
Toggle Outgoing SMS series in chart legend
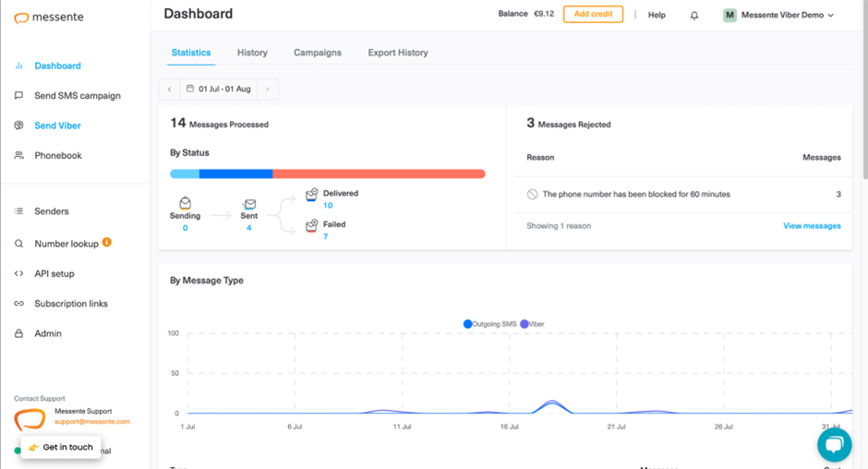(490, 324)
